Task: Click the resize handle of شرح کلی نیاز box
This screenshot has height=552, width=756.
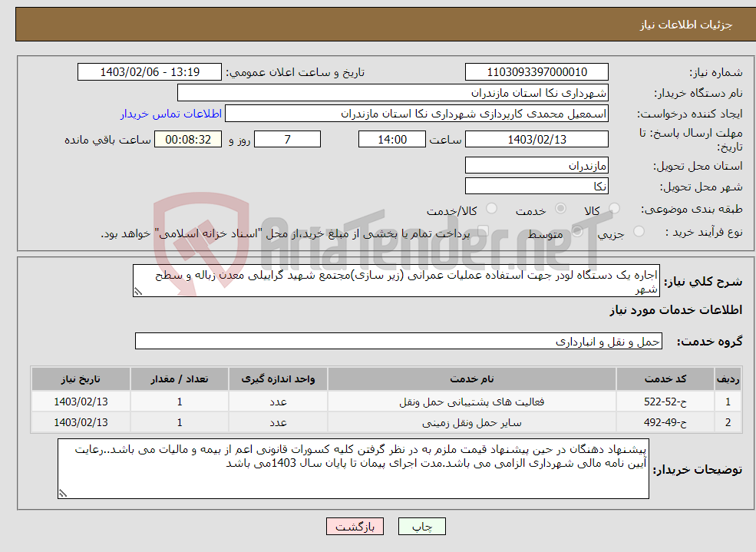Action: coord(138,291)
